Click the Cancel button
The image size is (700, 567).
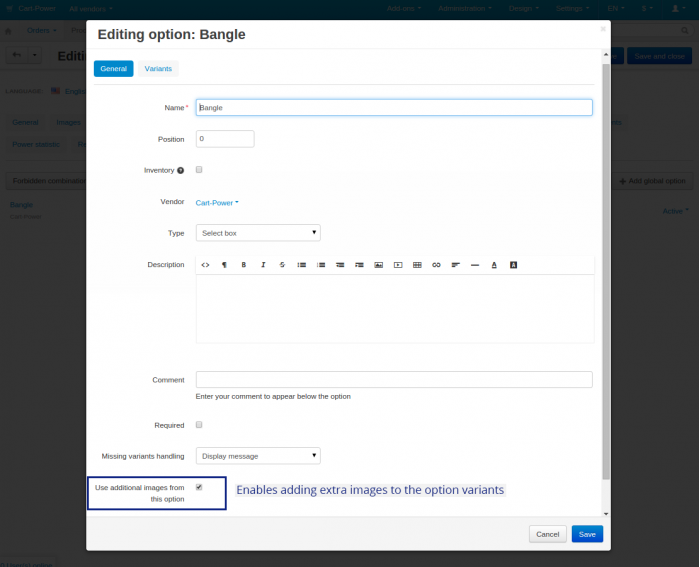click(x=548, y=534)
